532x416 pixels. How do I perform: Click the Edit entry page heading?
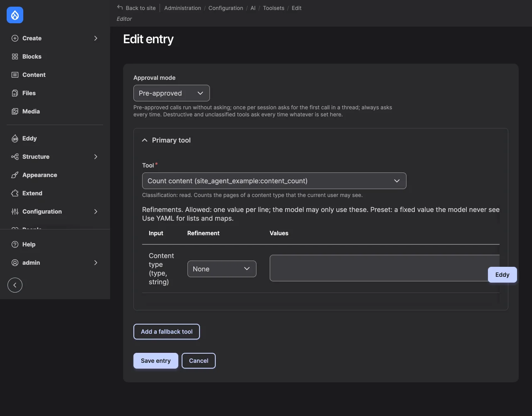click(x=148, y=39)
